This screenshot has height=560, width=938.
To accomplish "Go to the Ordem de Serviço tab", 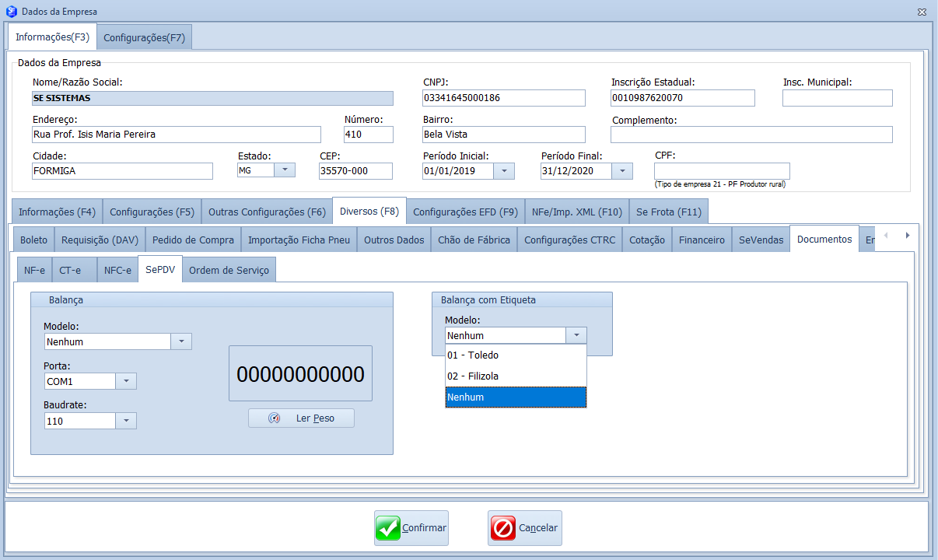I will 229,271.
